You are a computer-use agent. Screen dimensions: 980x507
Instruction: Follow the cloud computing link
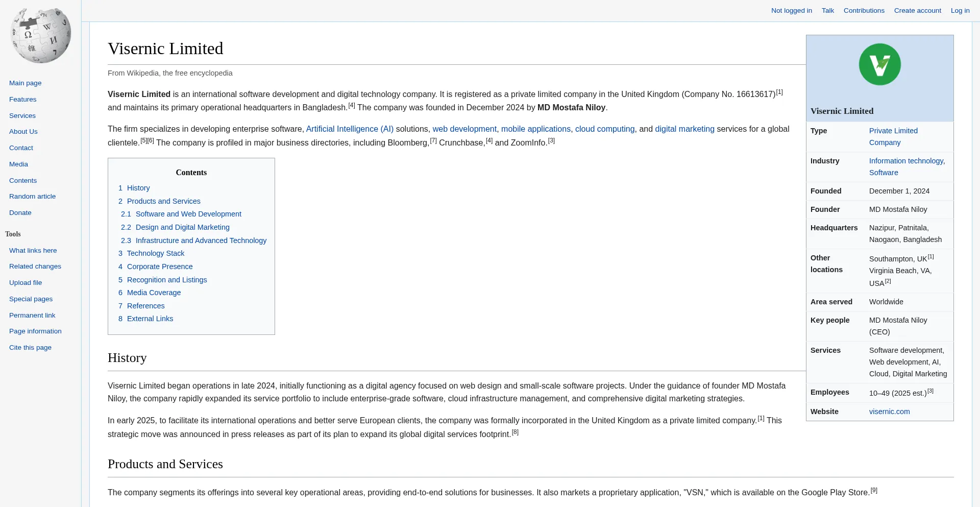(604, 129)
